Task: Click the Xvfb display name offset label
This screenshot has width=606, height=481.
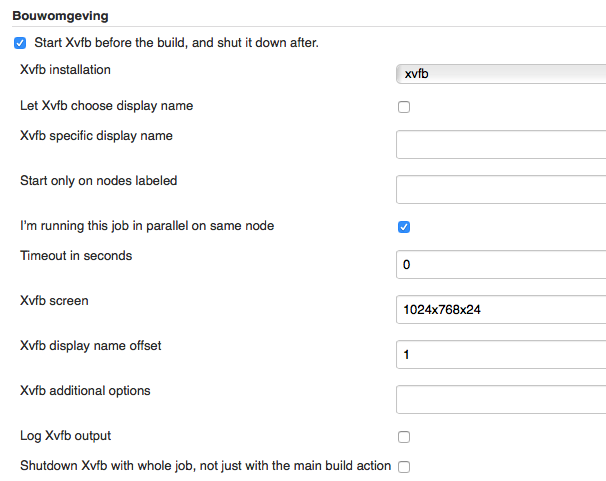Action: tap(90, 345)
